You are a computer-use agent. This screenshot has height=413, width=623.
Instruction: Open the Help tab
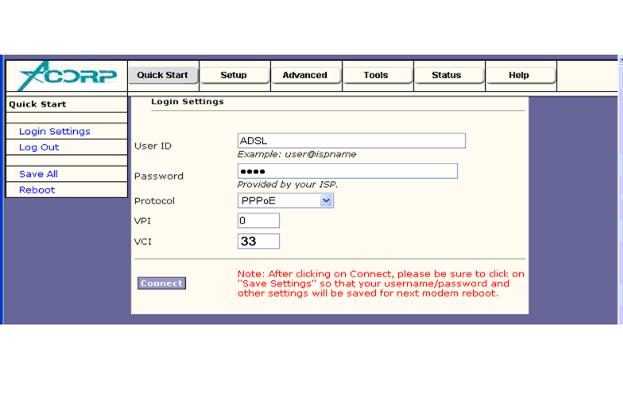pos(518,75)
